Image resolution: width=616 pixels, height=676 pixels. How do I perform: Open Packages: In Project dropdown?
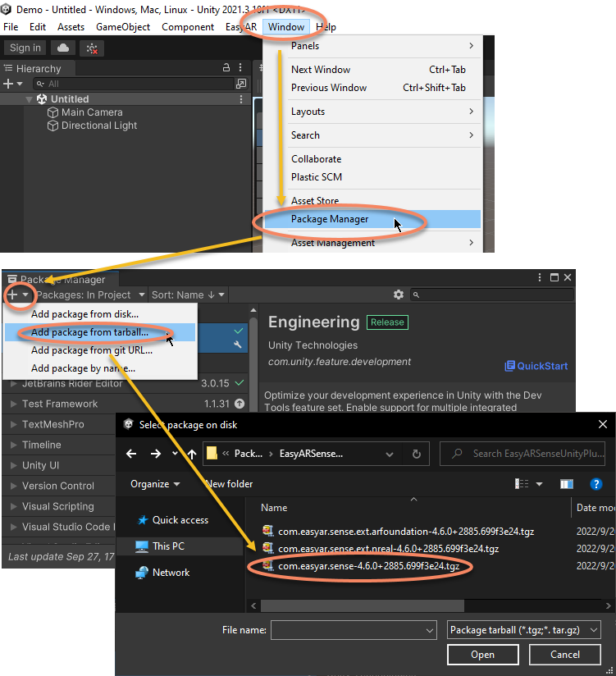click(x=90, y=295)
